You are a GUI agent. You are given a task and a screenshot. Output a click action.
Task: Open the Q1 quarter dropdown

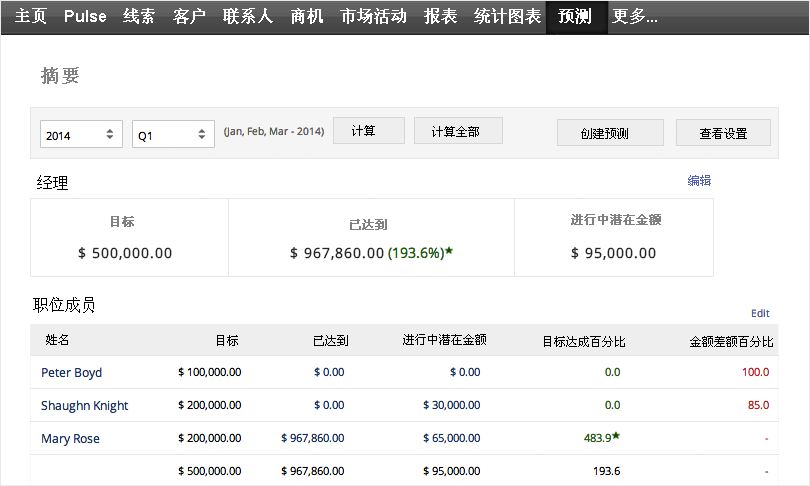pyautogui.click(x=173, y=134)
